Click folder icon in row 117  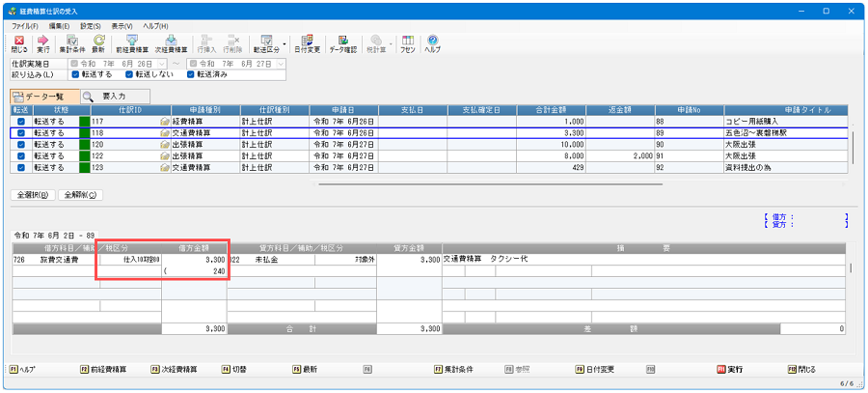164,122
